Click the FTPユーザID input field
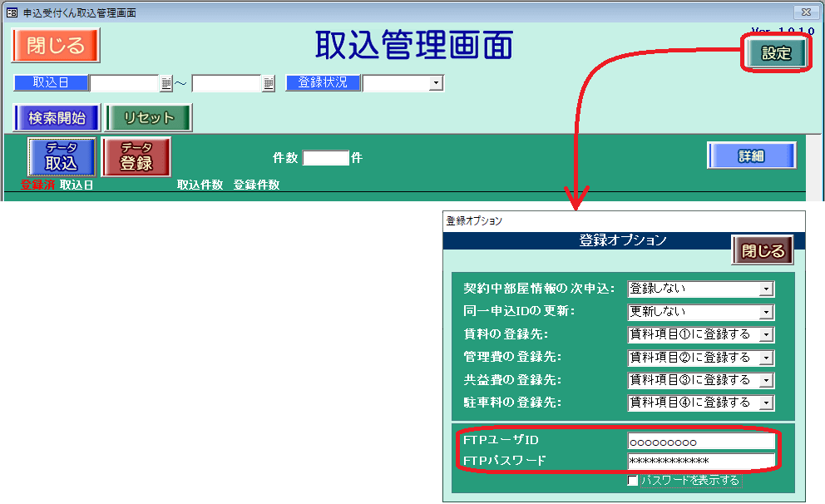This screenshot has height=504, width=825. [701, 442]
